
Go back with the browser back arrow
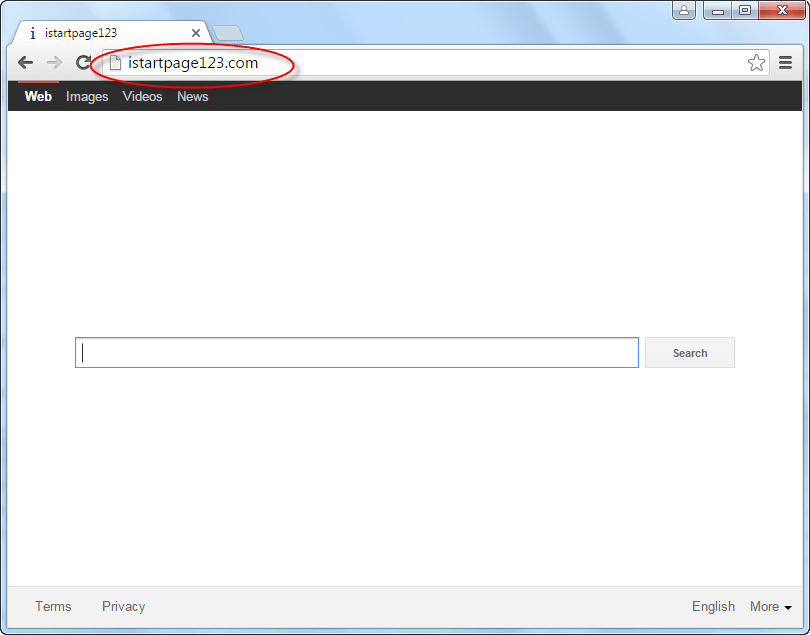pyautogui.click(x=25, y=63)
